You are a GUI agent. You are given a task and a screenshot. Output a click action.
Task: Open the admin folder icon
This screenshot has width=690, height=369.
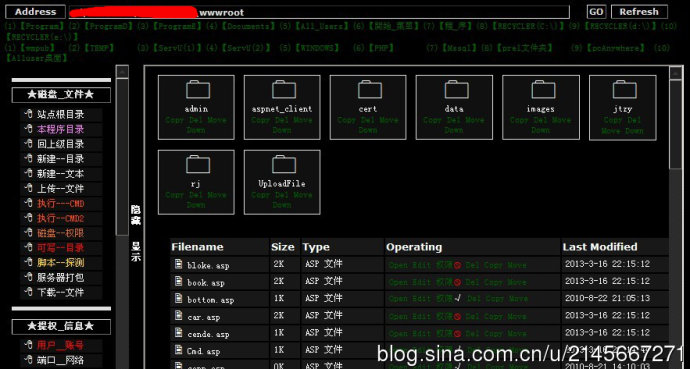pos(198,90)
